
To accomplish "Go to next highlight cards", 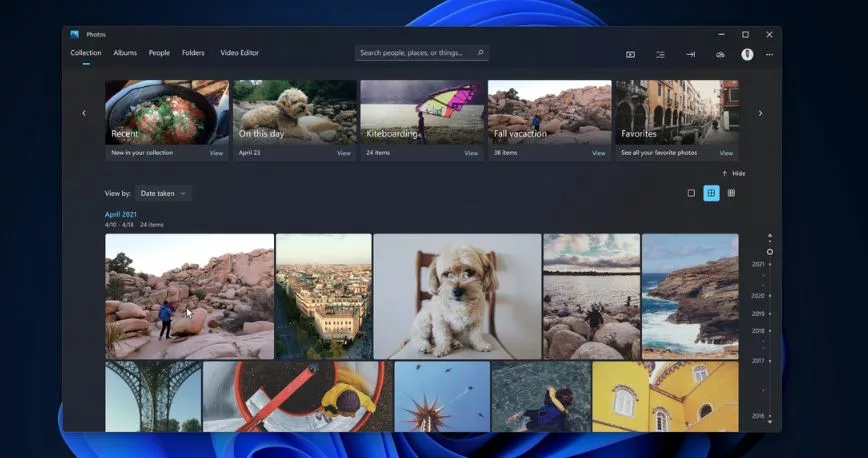I will click(760, 113).
